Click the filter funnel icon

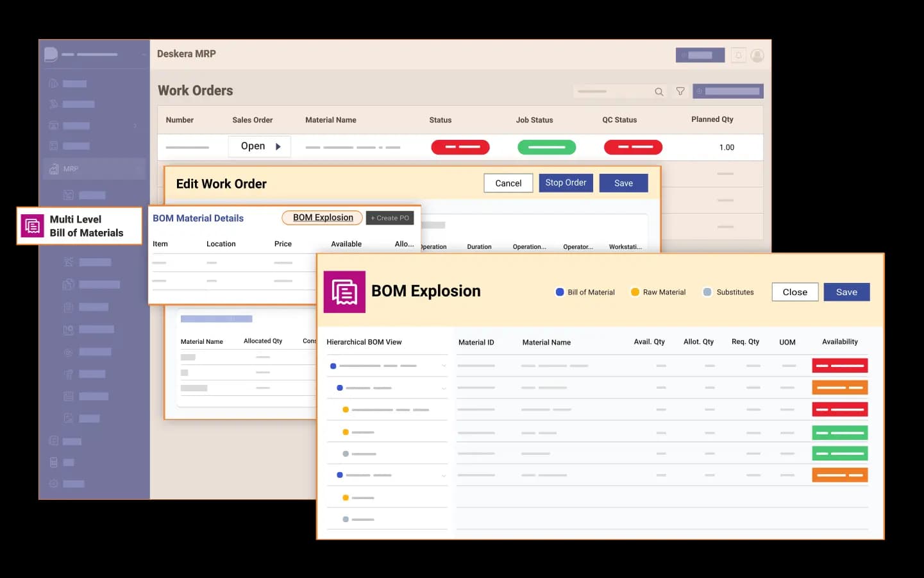(680, 92)
